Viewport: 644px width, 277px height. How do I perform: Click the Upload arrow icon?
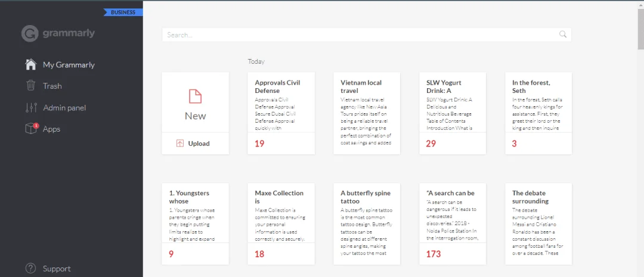(180, 143)
